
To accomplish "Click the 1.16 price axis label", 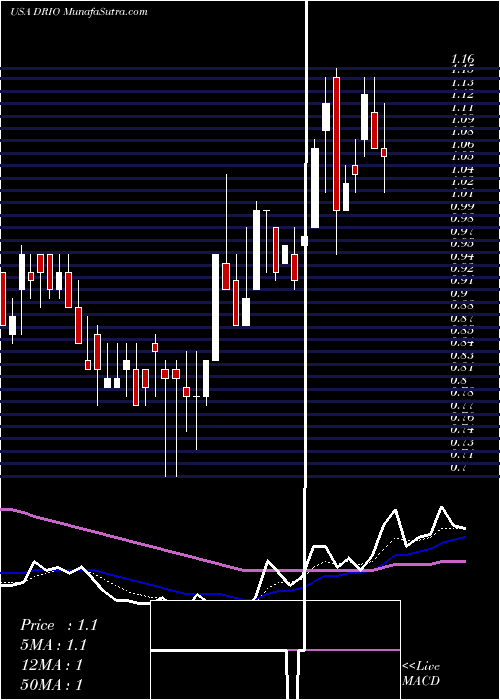I will click(x=462, y=59).
